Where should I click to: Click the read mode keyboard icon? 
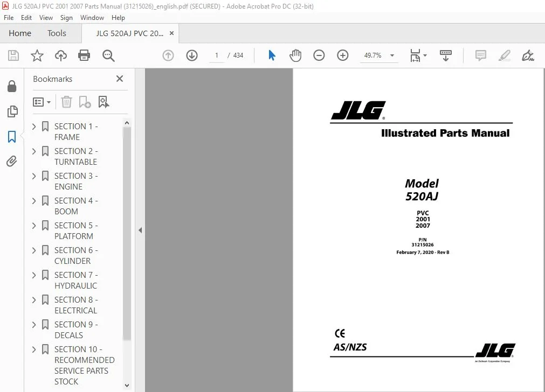[x=446, y=55]
